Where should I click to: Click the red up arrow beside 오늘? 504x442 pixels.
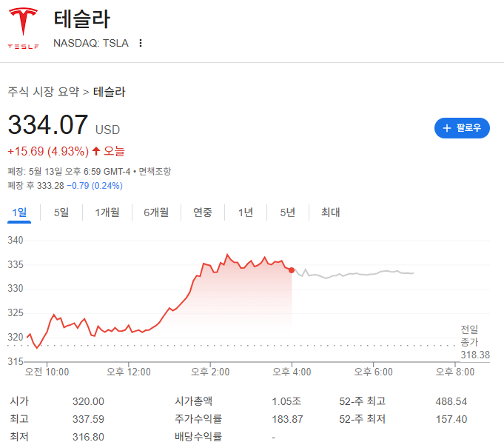[x=96, y=151]
